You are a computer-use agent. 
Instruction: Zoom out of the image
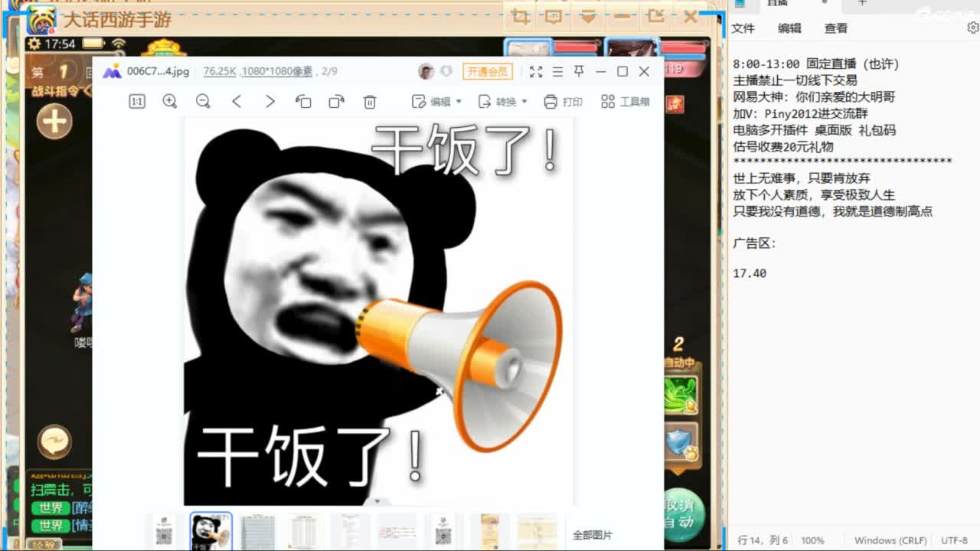click(203, 101)
